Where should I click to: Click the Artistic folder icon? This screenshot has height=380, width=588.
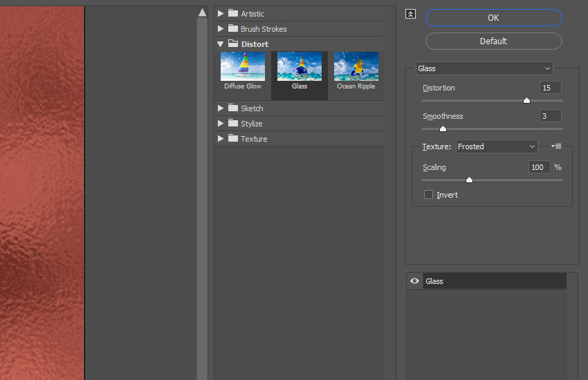(x=233, y=13)
